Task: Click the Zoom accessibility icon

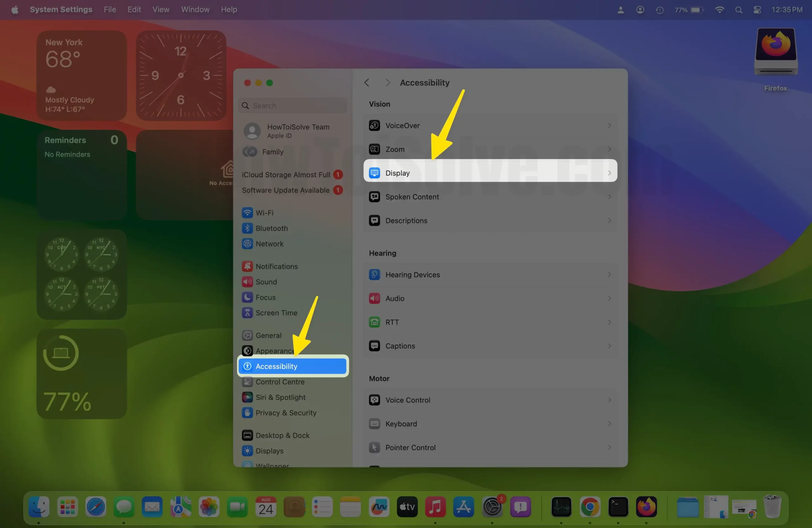Action: click(x=374, y=149)
